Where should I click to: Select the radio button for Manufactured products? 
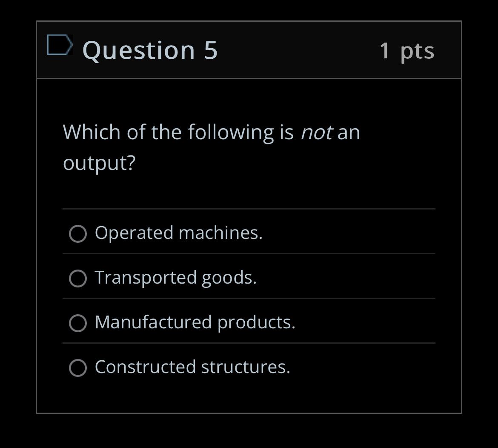[x=78, y=323]
